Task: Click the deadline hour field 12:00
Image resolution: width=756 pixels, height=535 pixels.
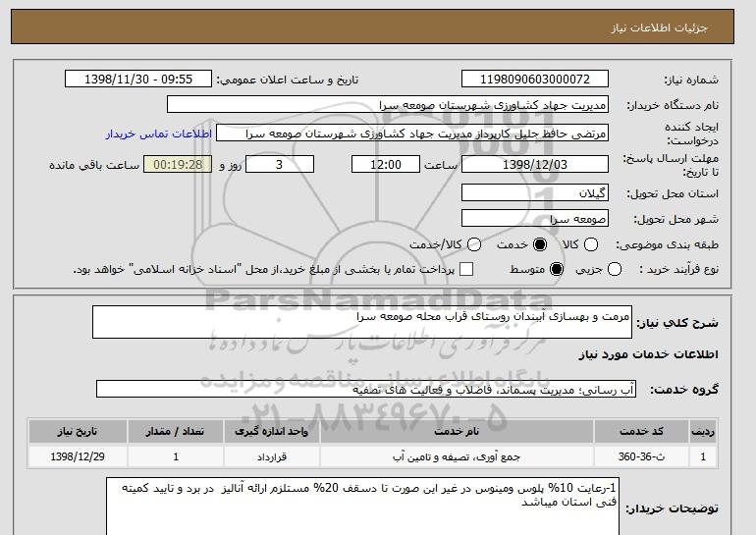Action: pos(386,164)
